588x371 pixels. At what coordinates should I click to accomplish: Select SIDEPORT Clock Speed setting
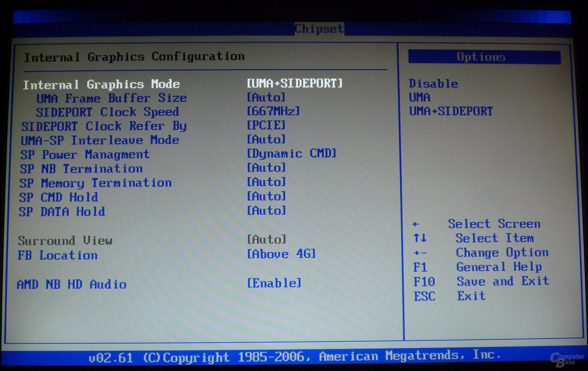[108, 112]
